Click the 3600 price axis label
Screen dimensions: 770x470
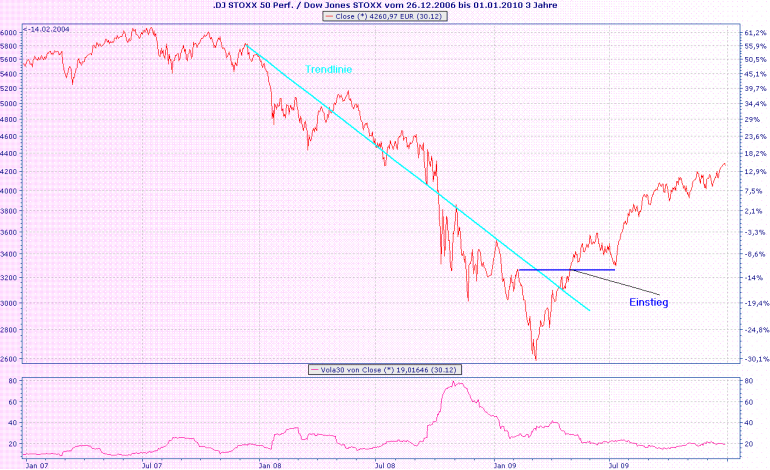8,232
